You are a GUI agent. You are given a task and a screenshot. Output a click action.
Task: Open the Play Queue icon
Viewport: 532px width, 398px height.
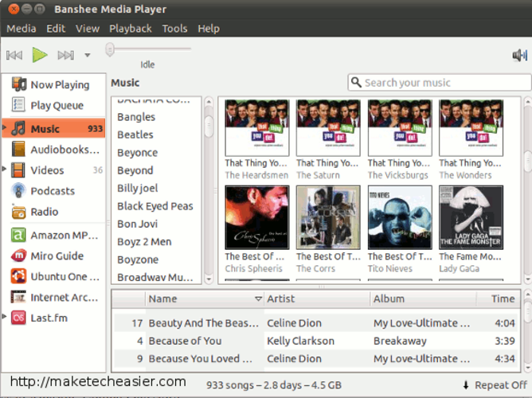pyautogui.click(x=18, y=105)
